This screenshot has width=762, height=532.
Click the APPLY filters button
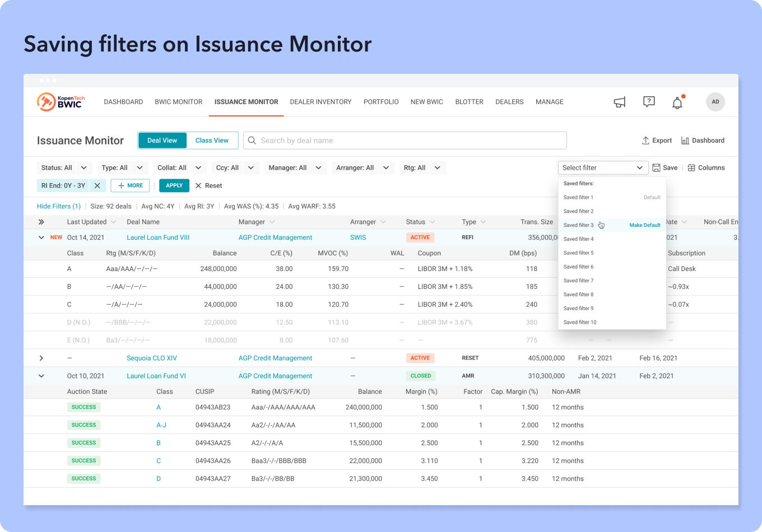[x=174, y=185]
